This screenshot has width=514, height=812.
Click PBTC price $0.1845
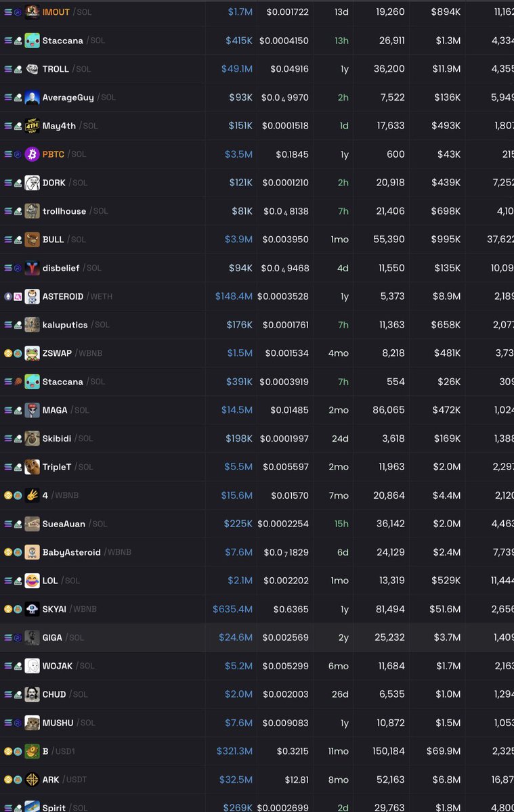click(x=292, y=154)
